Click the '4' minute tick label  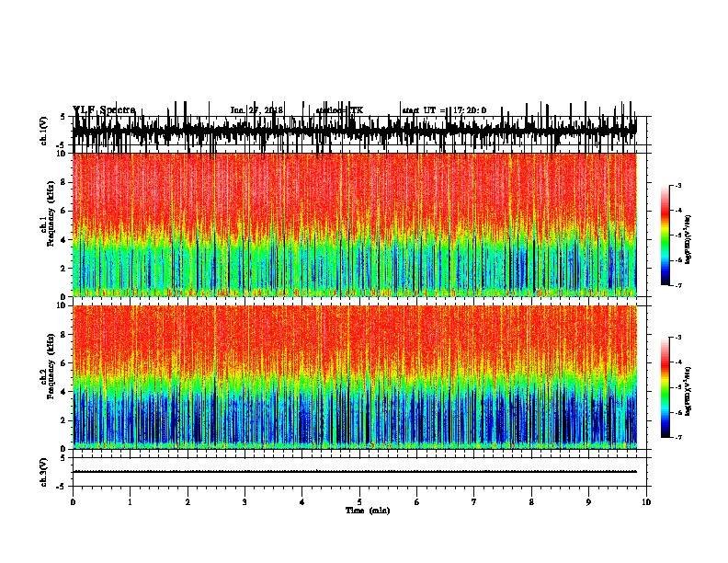(x=302, y=502)
